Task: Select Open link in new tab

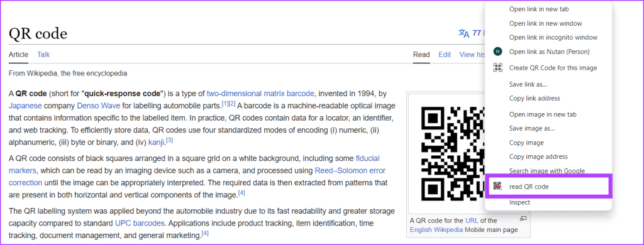Action: click(x=539, y=9)
